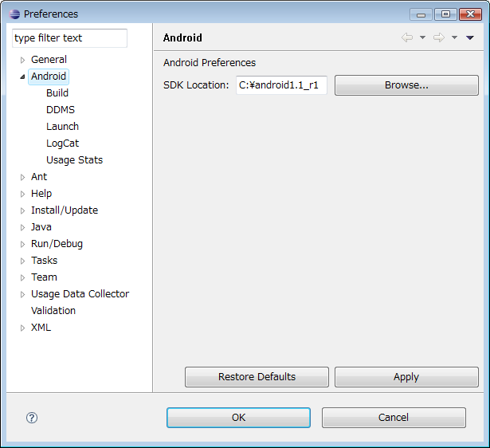Select XML in the preferences tree
The image size is (490, 448).
click(41, 328)
